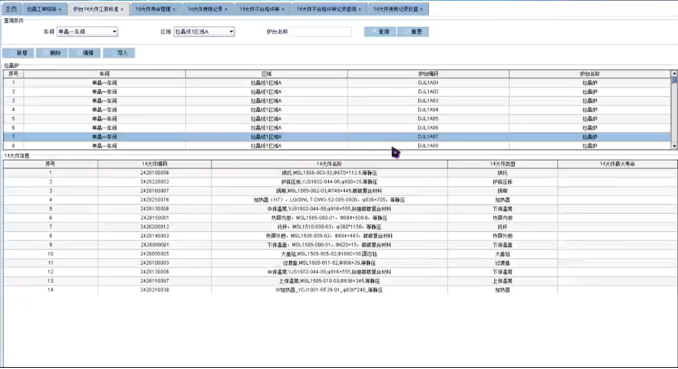This screenshot has width=678, height=369.
Task: Close the 14大件使用记录 tab
Action: click(226, 9)
